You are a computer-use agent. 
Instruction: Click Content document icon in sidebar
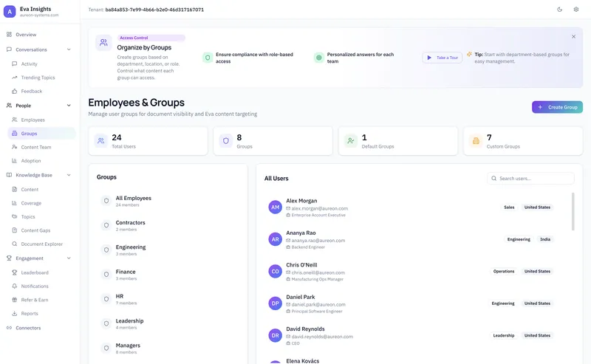(14, 189)
